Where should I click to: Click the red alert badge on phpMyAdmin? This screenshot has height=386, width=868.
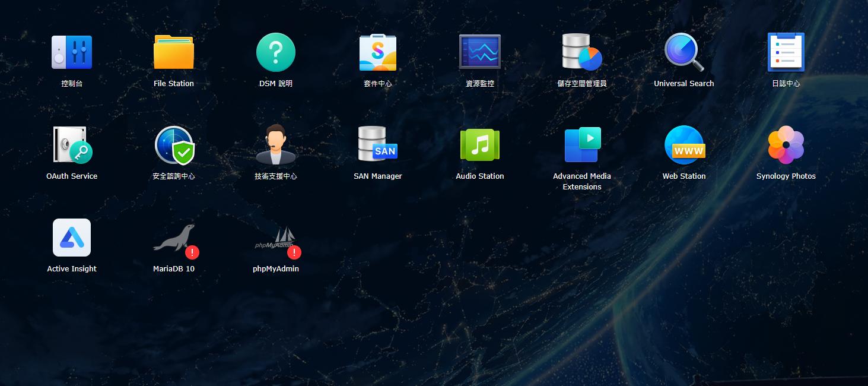click(294, 252)
